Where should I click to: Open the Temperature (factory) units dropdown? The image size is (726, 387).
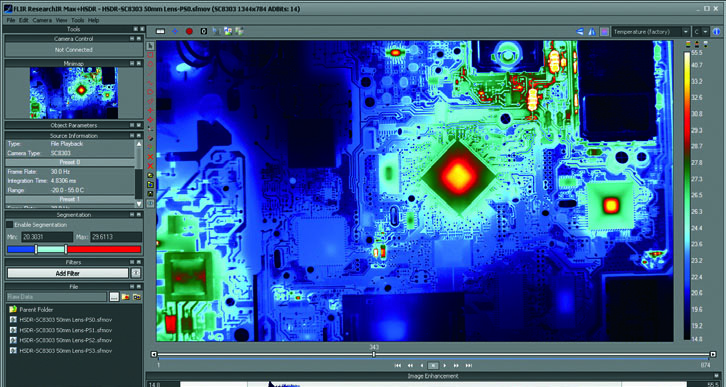(x=651, y=32)
